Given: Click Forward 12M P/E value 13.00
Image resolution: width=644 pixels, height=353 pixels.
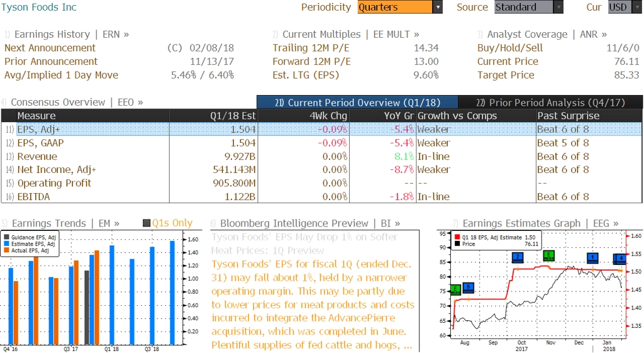Looking at the screenshot, I should [426, 61].
